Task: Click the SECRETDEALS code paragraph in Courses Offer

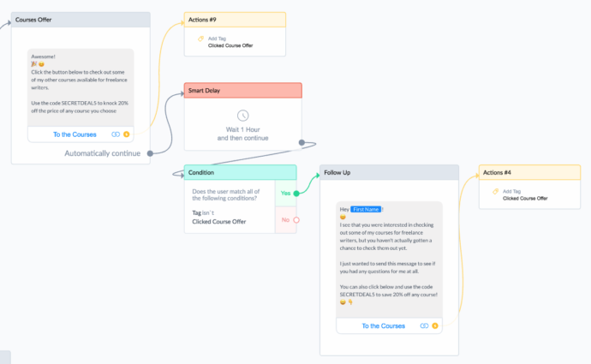Action: tap(80, 107)
